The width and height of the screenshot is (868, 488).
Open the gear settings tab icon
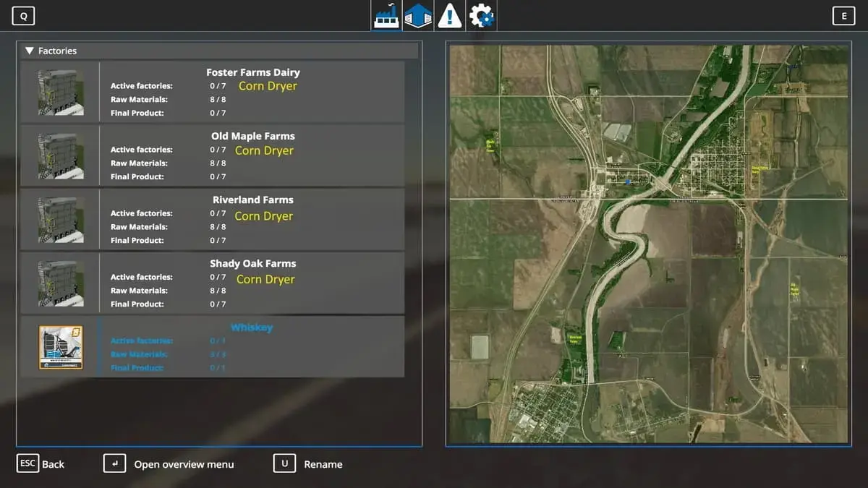coord(481,15)
